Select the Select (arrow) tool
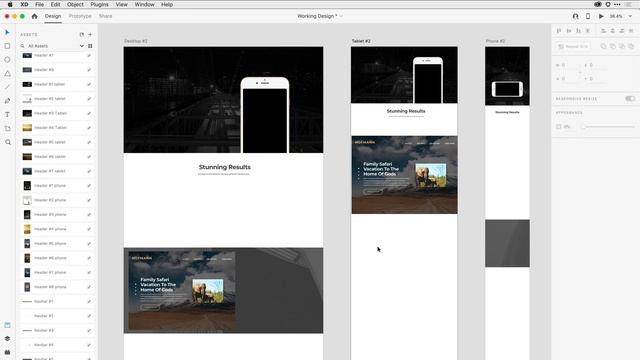Screen dimensions: 640x360 point(7,32)
